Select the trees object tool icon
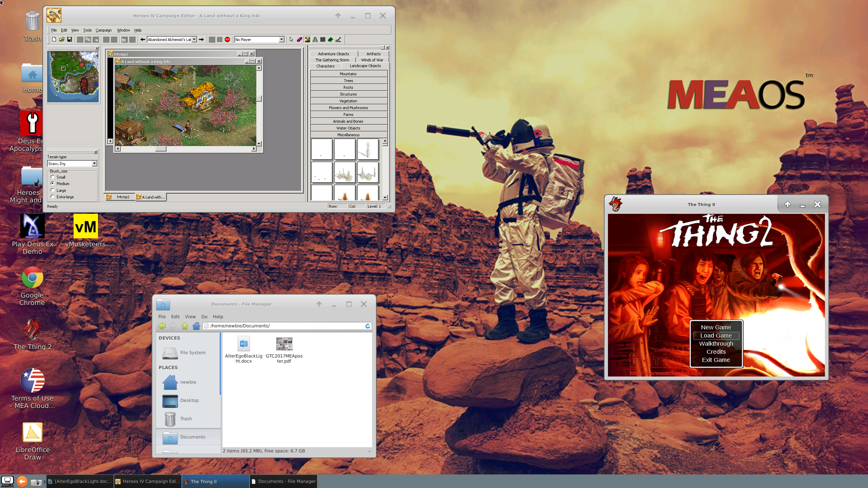Viewport: 868px width, 488px height. point(331,40)
